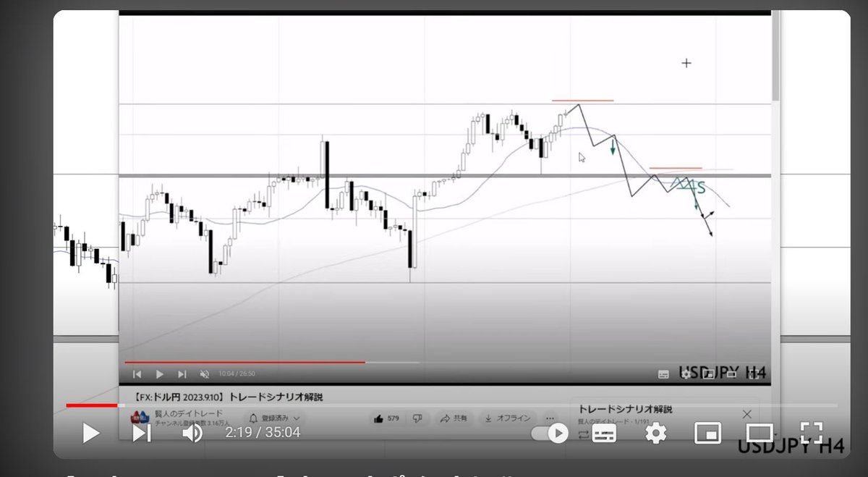The height and width of the screenshot is (477, 868).
Task: Open main player settings gear
Action: 655,433
